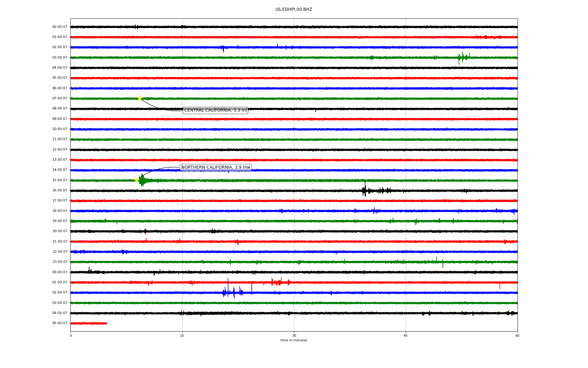Click the blue spike cluster on the 02:00:07 lower trace
Viewport: 588px width, 368px height.
coord(232,293)
